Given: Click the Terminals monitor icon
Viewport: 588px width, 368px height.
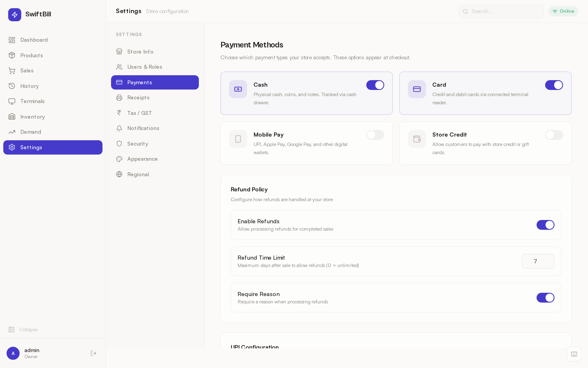Looking at the screenshot, I should tap(12, 101).
